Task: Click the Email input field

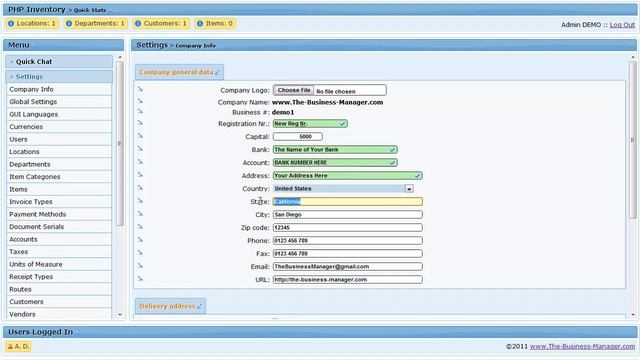Action: click(348, 267)
